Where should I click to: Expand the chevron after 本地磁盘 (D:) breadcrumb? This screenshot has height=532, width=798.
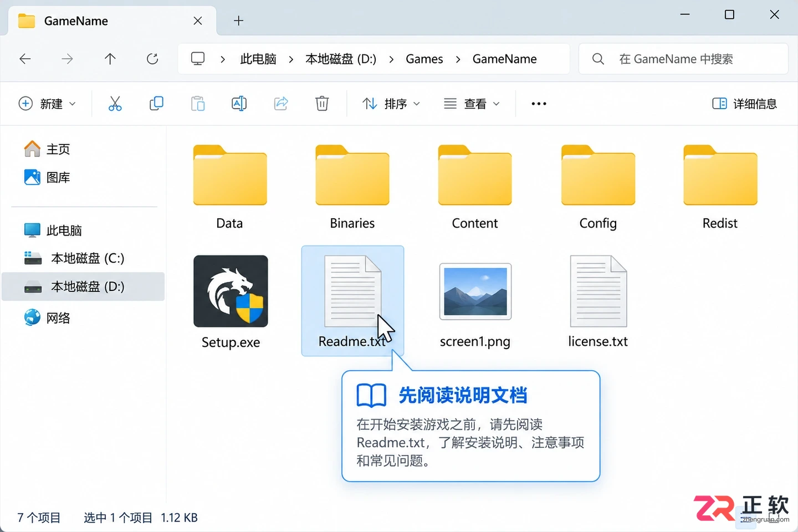tap(391, 59)
